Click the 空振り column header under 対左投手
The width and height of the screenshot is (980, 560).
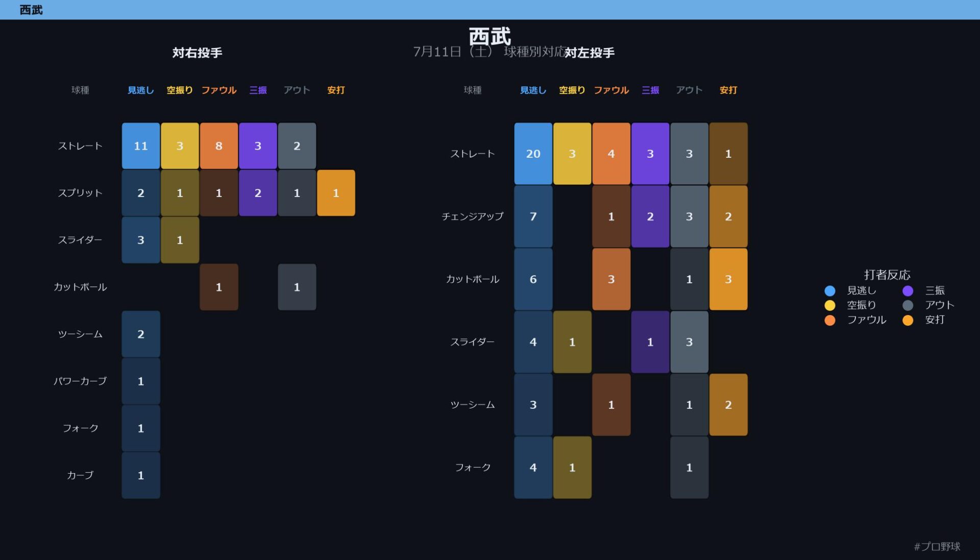pos(572,90)
